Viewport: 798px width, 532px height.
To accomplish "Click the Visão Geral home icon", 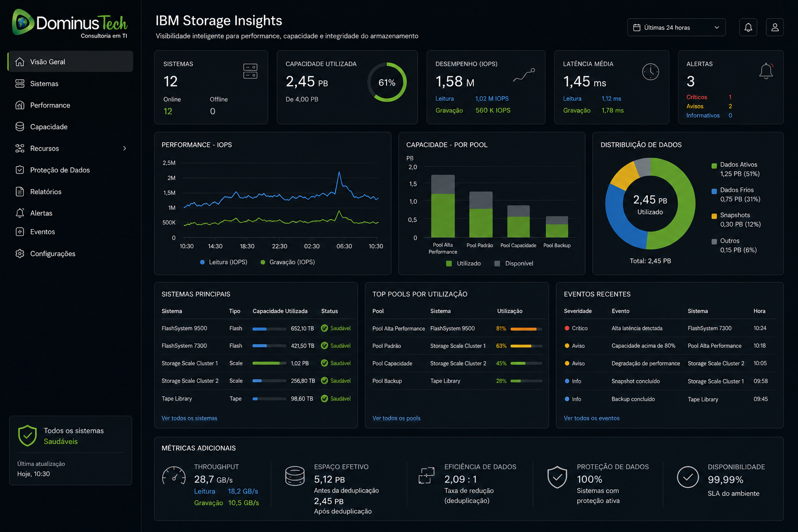I will [x=20, y=62].
